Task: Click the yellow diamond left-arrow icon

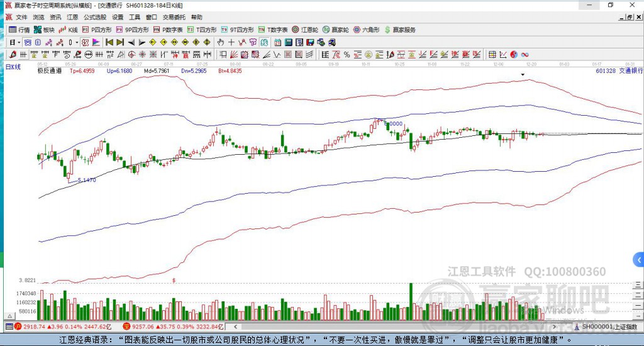Action: [x=153, y=42]
